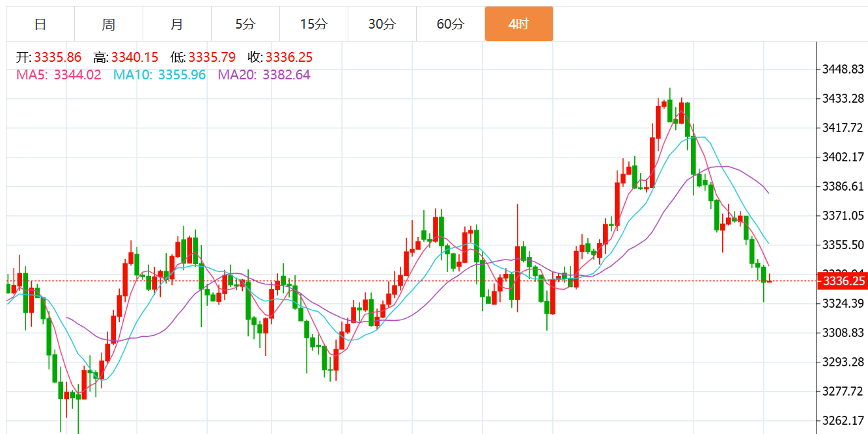
Task: Switch to the 日 (daily) chart tab
Action: [40, 24]
